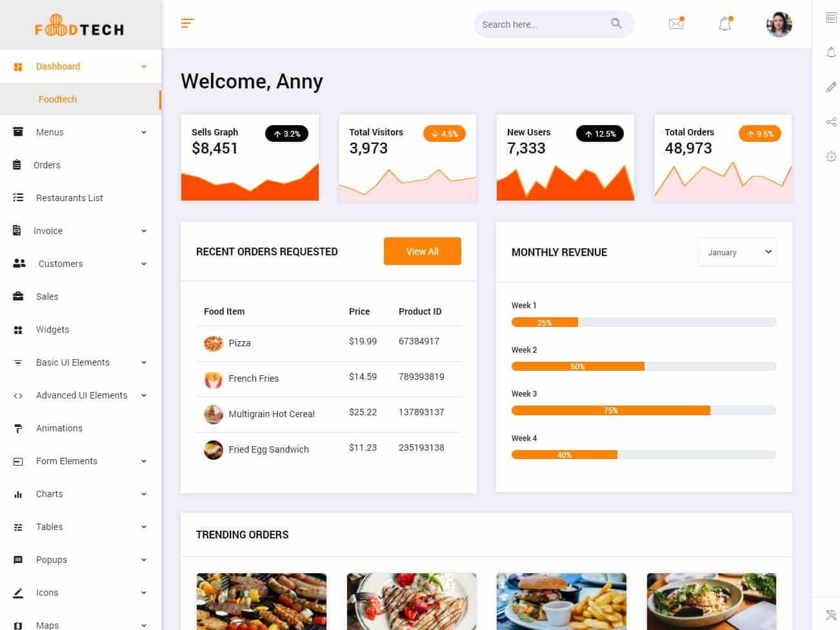Open the Icons menu item

80,593
